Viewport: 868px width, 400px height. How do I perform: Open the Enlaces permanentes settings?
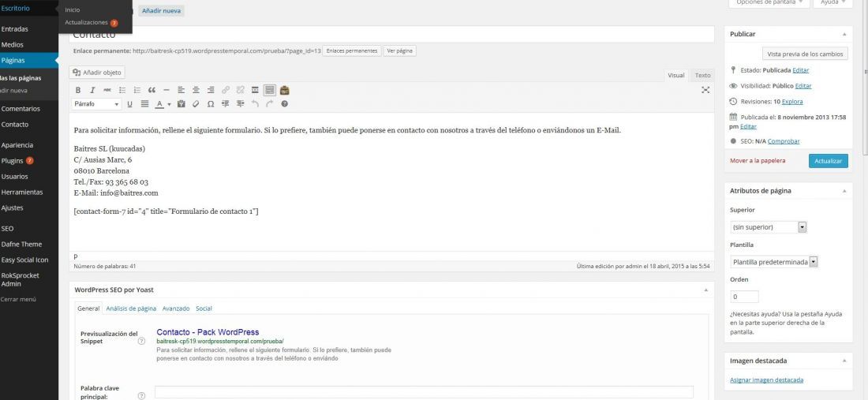tap(352, 51)
